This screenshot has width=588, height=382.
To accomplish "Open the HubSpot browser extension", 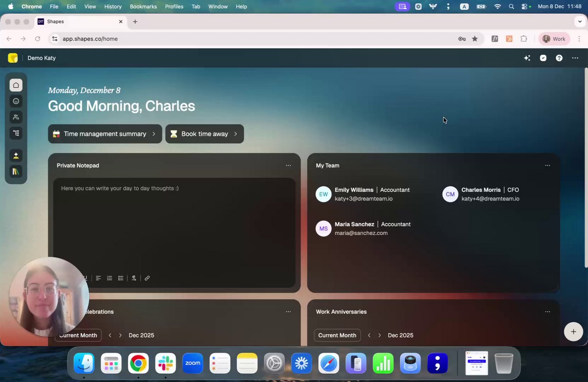I will coord(509,39).
